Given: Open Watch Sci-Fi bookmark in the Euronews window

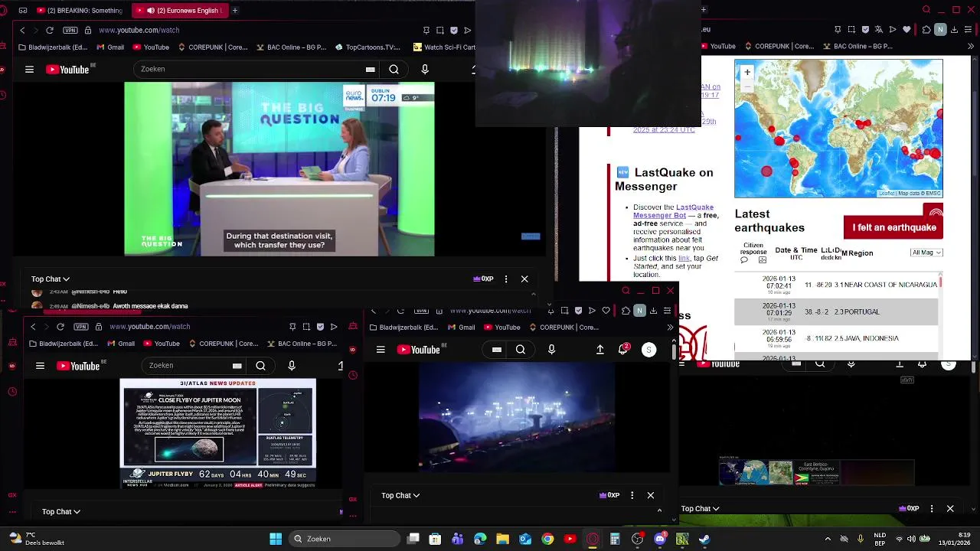Looking at the screenshot, I should (x=443, y=47).
